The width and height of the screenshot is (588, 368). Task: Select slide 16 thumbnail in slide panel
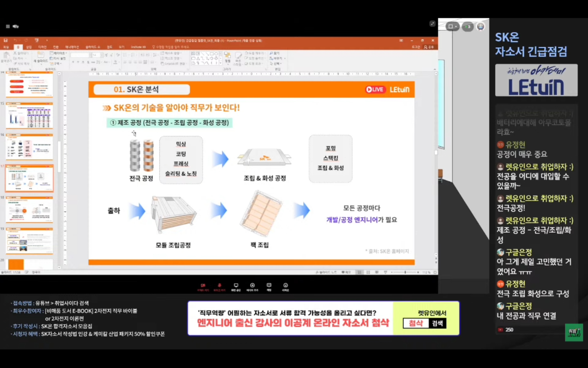[29, 147]
